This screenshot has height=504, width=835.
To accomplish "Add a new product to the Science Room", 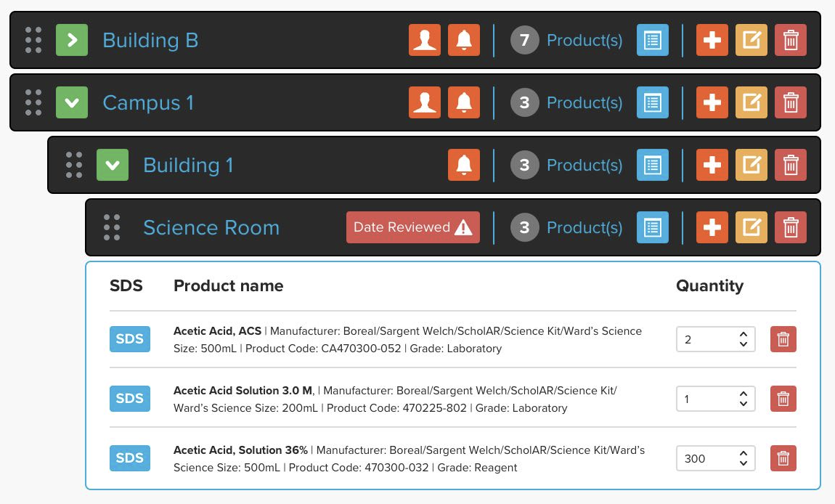I will click(x=712, y=227).
